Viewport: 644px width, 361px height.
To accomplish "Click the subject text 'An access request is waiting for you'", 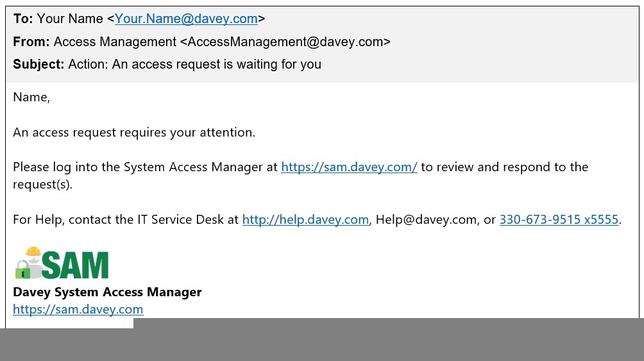I will [216, 65].
